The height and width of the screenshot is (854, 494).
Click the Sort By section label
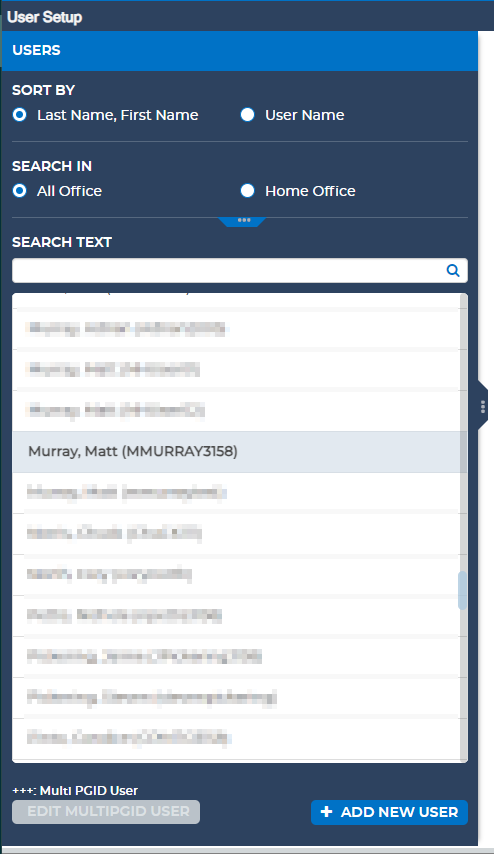tap(44, 90)
